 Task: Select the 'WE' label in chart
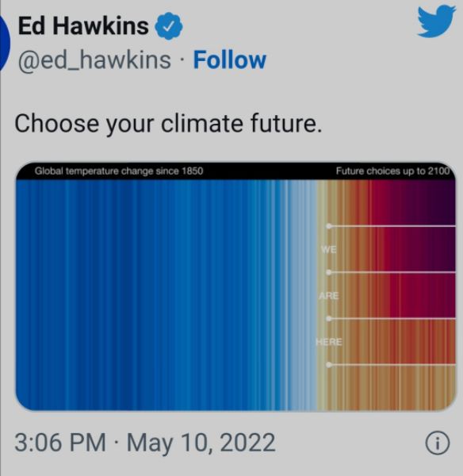pos(328,250)
